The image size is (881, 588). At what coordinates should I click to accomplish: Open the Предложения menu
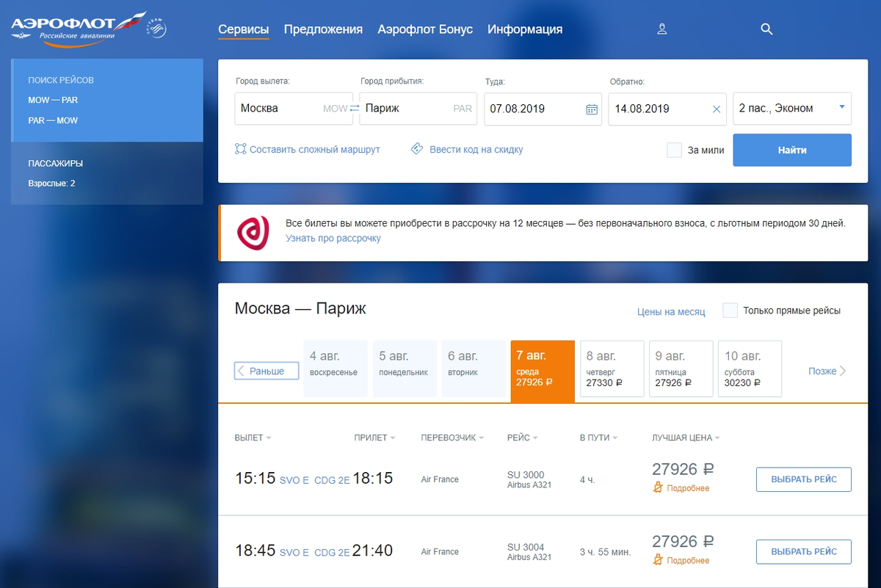click(323, 29)
